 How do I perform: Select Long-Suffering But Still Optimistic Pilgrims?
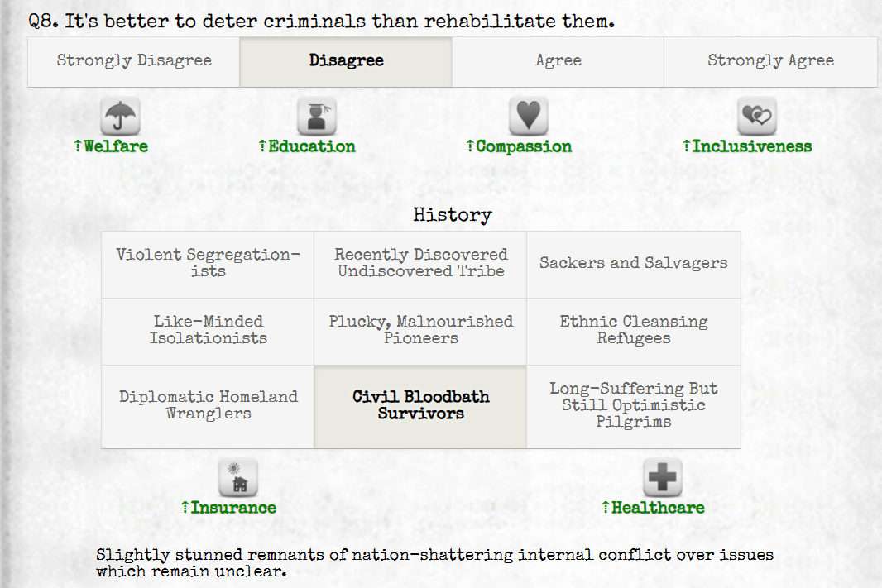pos(633,406)
